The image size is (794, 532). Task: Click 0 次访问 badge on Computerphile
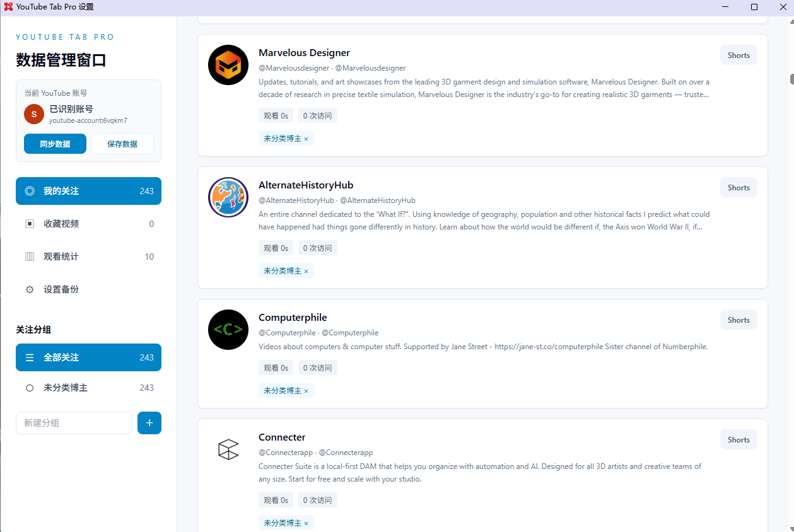point(317,367)
